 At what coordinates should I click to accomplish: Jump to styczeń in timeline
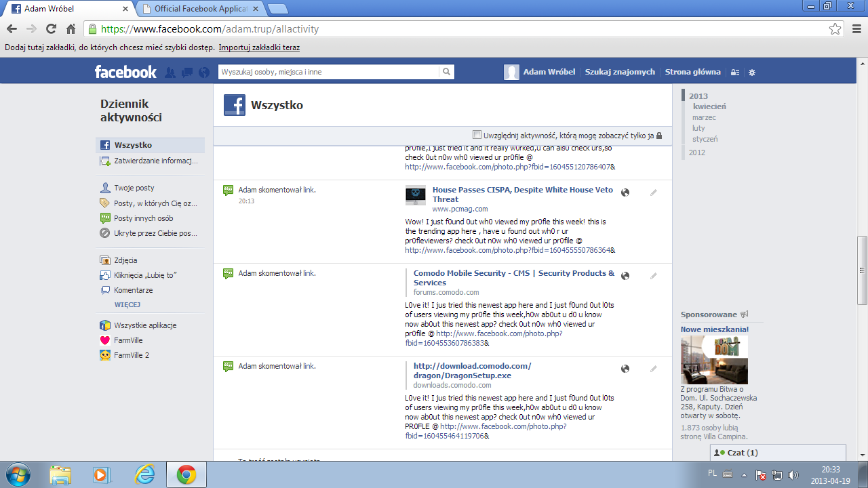705,139
